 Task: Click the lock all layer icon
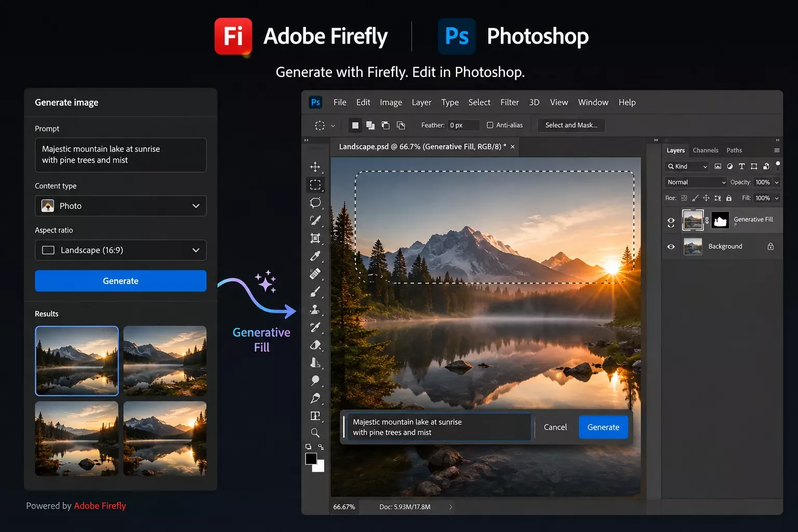(x=729, y=198)
